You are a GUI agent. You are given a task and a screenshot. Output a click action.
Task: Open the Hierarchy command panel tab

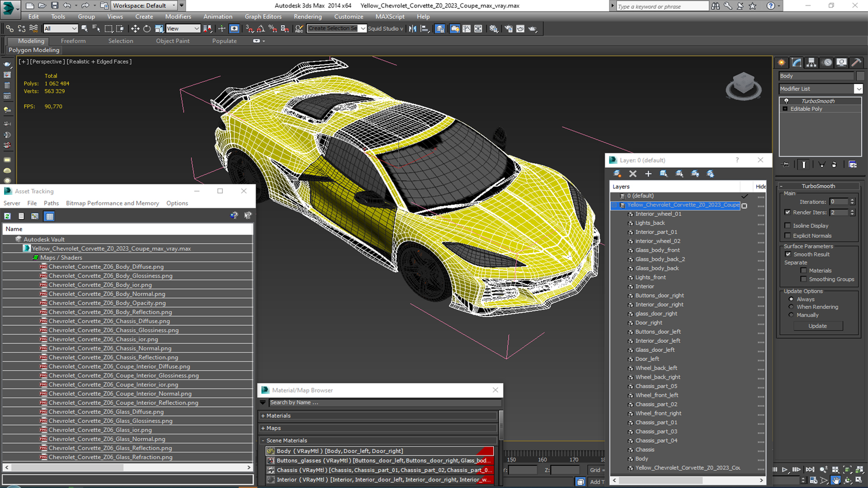click(x=811, y=62)
